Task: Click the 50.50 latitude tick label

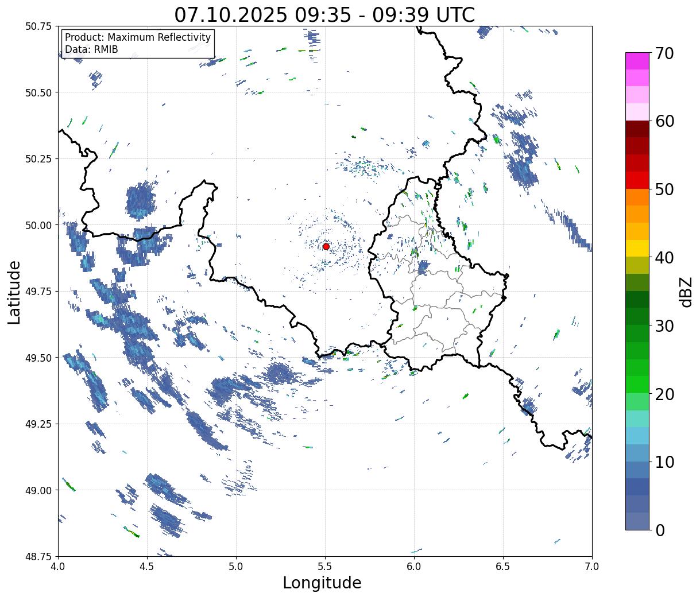Action: (38, 92)
